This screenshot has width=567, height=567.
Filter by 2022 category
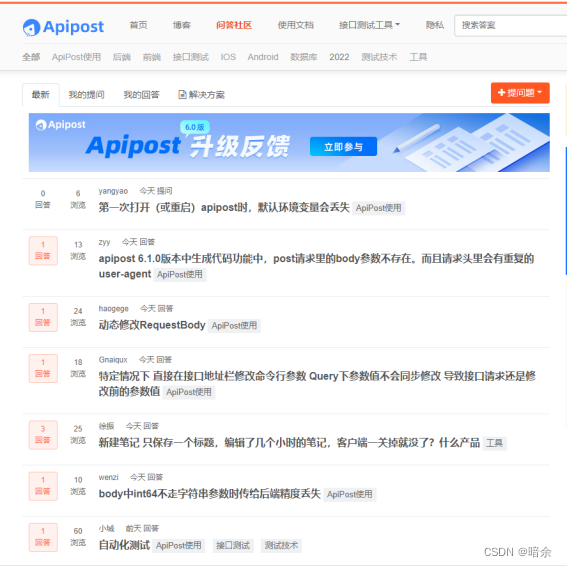tap(339, 57)
